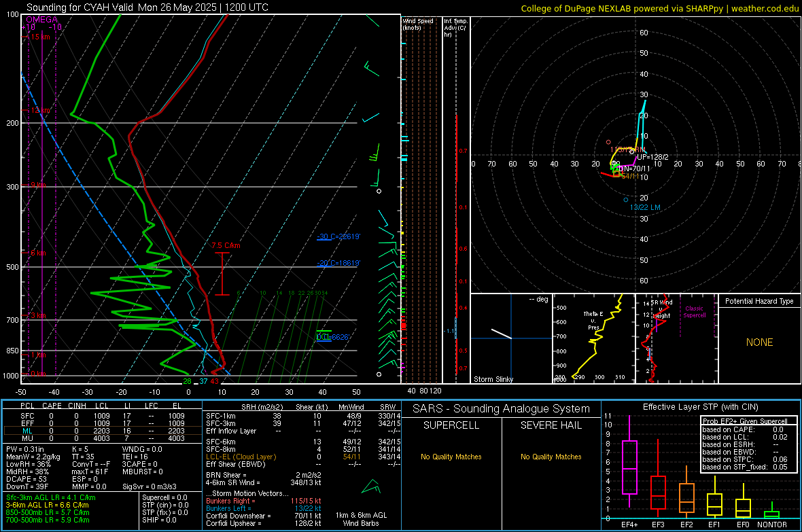
Task: Click the Eff Shear (EBWD) row label
Action: coord(236,464)
